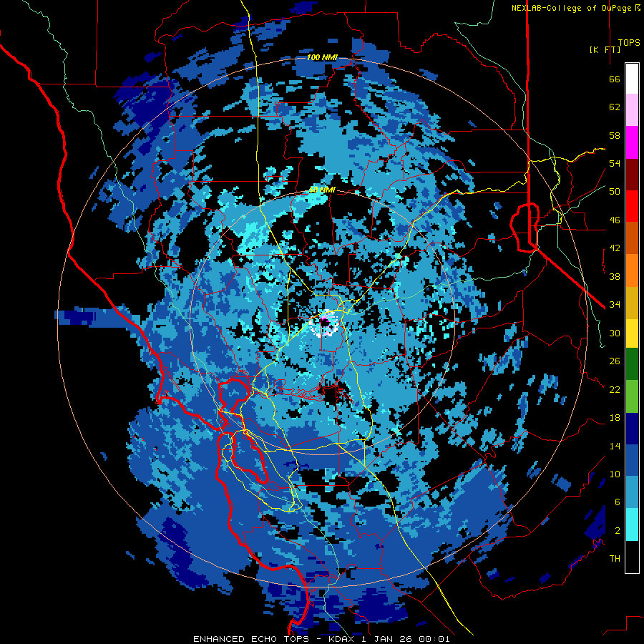The height and width of the screenshot is (644, 644).
Task: Click the yellow 34 K FT legend swatch
Action: [x=632, y=333]
